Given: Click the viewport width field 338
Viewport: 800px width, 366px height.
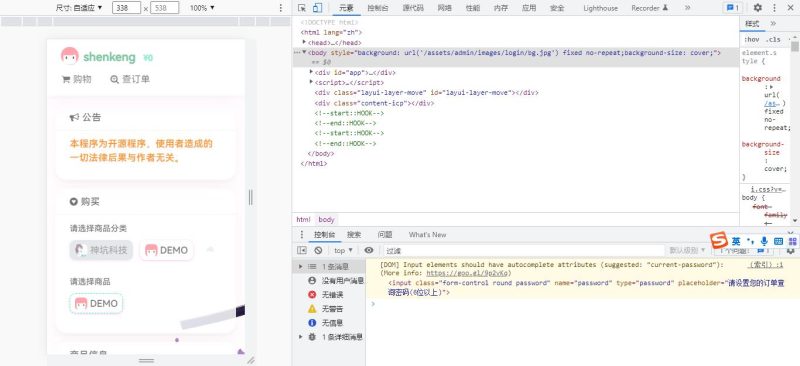Looking at the screenshot, I should pos(126,8).
